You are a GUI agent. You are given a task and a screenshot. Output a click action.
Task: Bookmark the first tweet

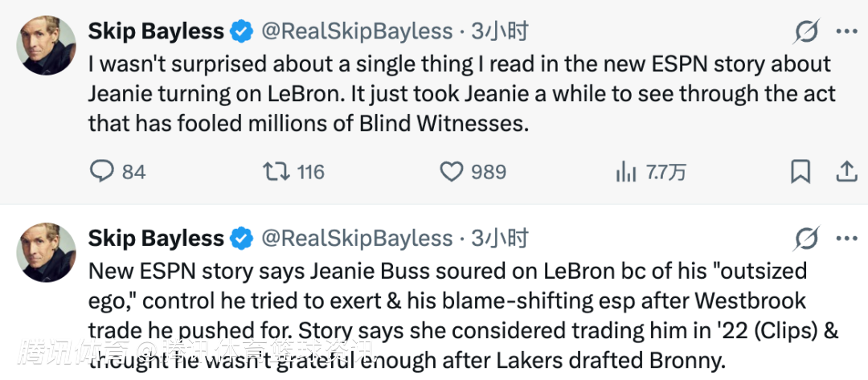pyautogui.click(x=800, y=171)
